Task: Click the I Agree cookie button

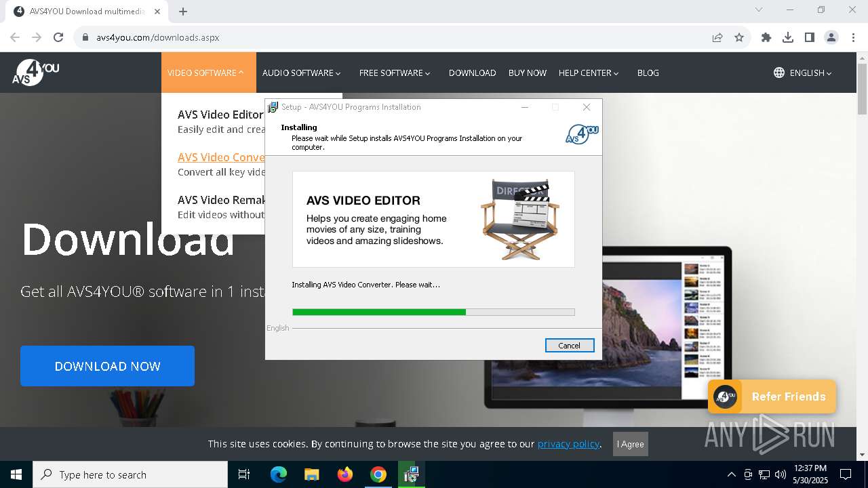Action: 631,444
